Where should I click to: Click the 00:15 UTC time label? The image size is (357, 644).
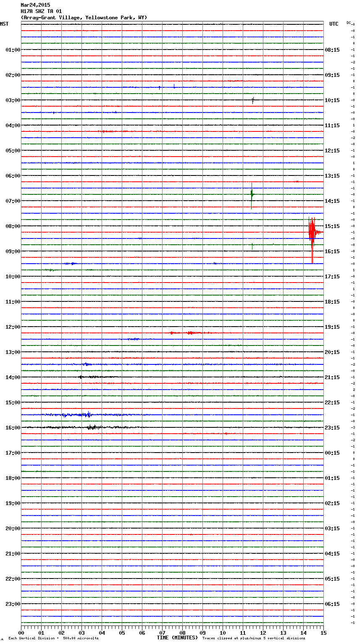[x=332, y=453]
